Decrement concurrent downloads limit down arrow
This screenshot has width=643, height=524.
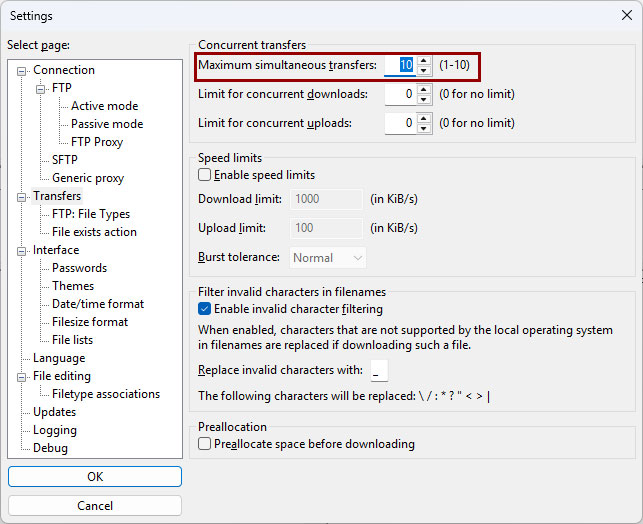click(x=424, y=99)
